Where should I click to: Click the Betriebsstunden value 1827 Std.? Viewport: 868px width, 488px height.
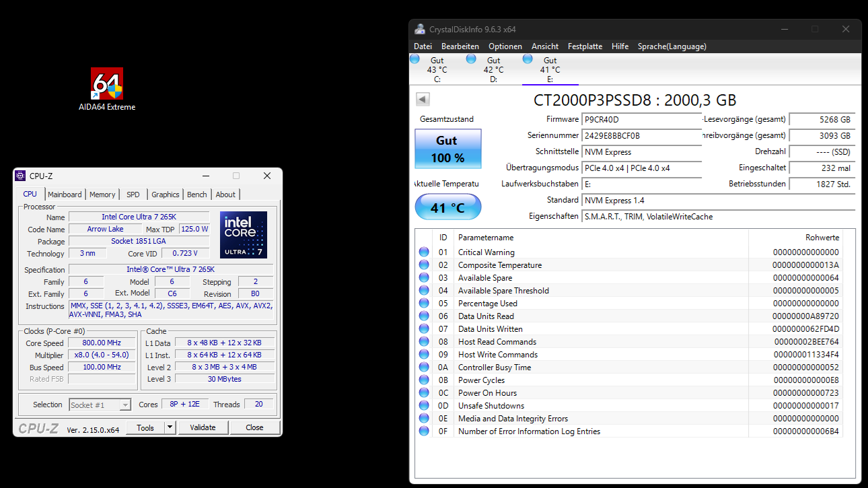coord(822,184)
